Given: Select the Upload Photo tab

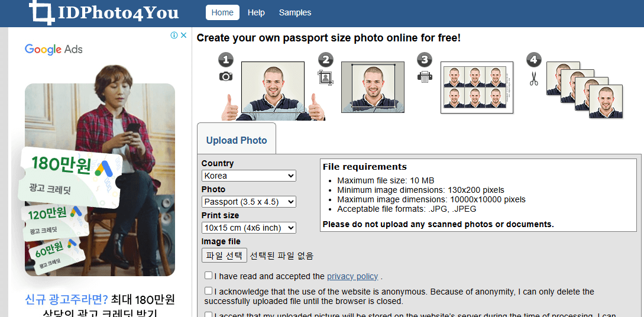Looking at the screenshot, I should coord(237,140).
